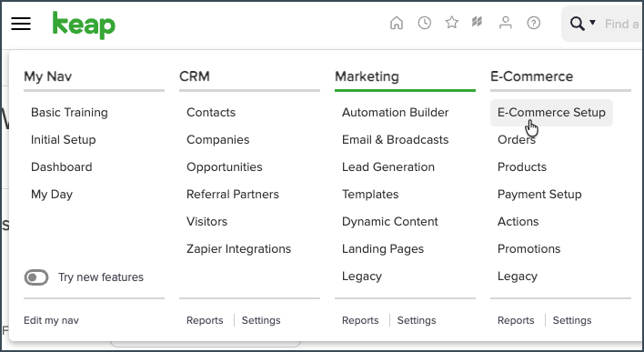Click Edit my nav link
This screenshot has width=644, height=352.
[x=51, y=320]
